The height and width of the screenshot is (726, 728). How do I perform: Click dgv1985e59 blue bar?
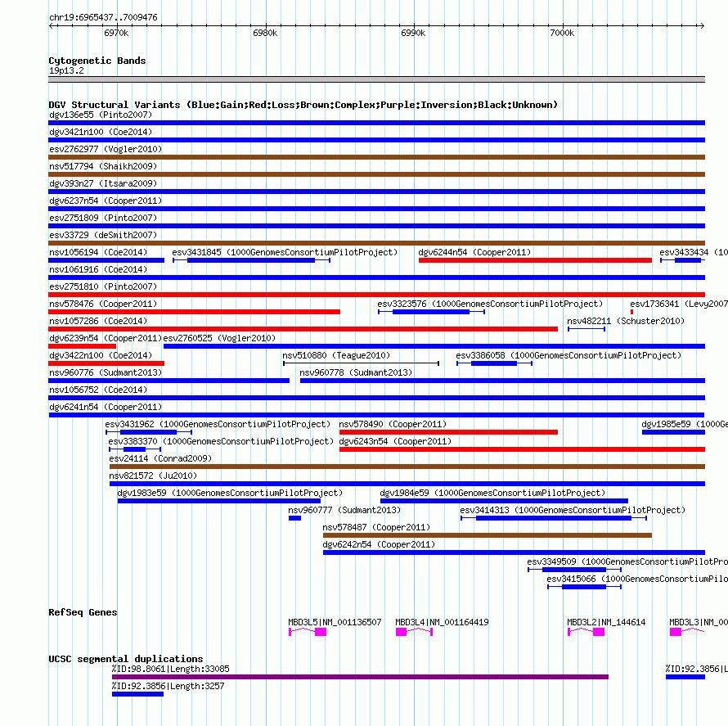(673, 432)
